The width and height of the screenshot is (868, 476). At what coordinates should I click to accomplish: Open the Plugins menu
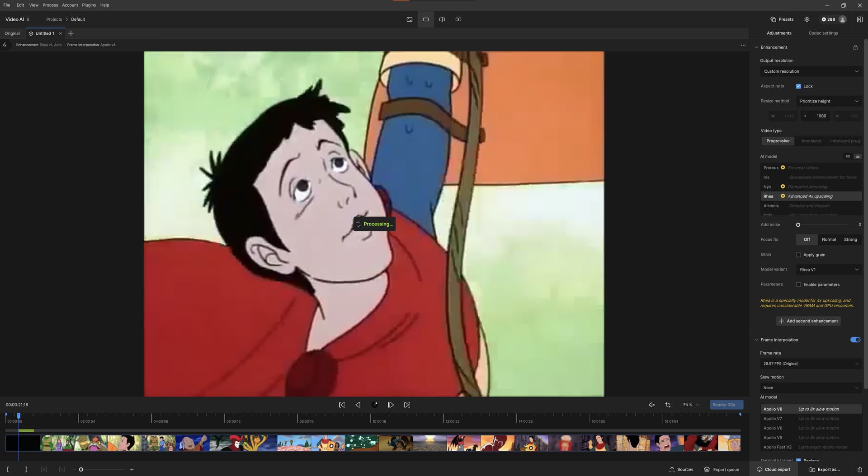(89, 5)
